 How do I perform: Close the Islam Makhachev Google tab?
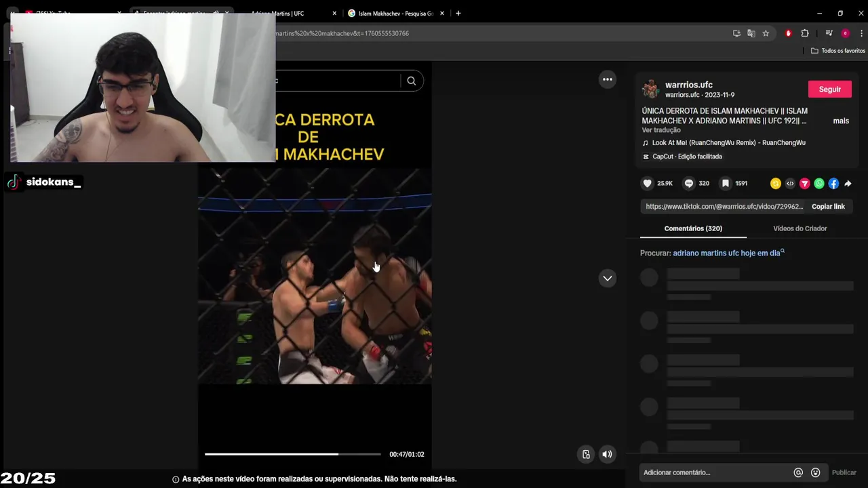(x=442, y=14)
